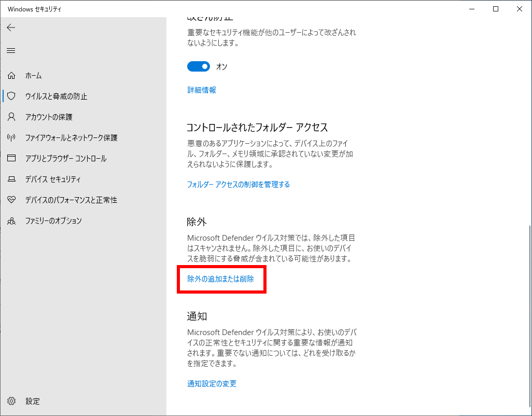Click 除外の追加または削除 link
Screen dimensions: 532x416
[220, 279]
